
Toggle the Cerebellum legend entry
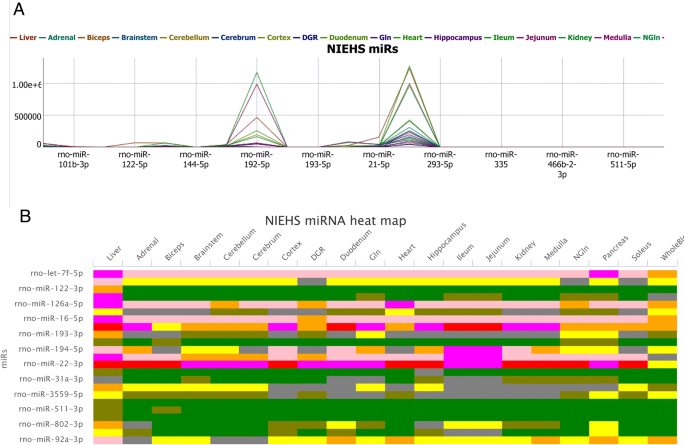185,38
